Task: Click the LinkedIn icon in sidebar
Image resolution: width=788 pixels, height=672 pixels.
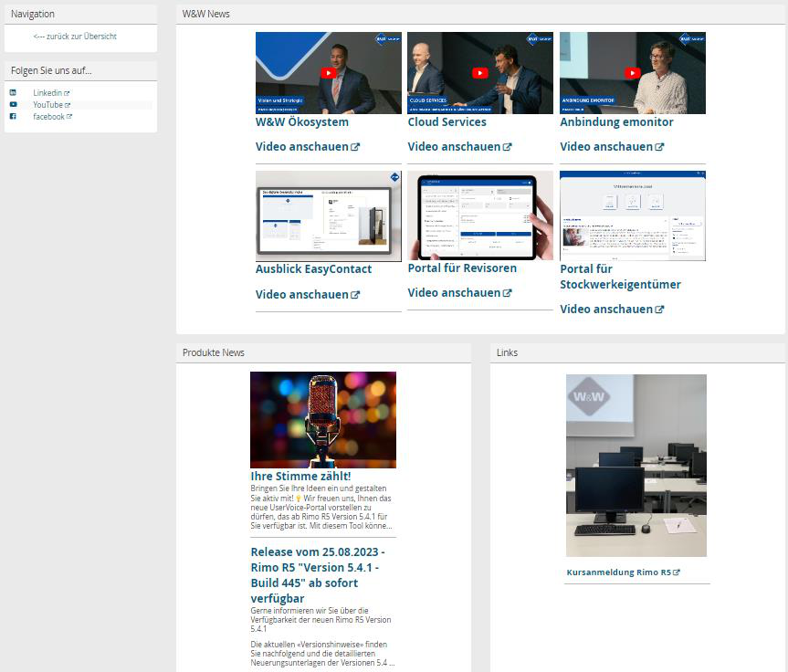Action: pos(13,92)
